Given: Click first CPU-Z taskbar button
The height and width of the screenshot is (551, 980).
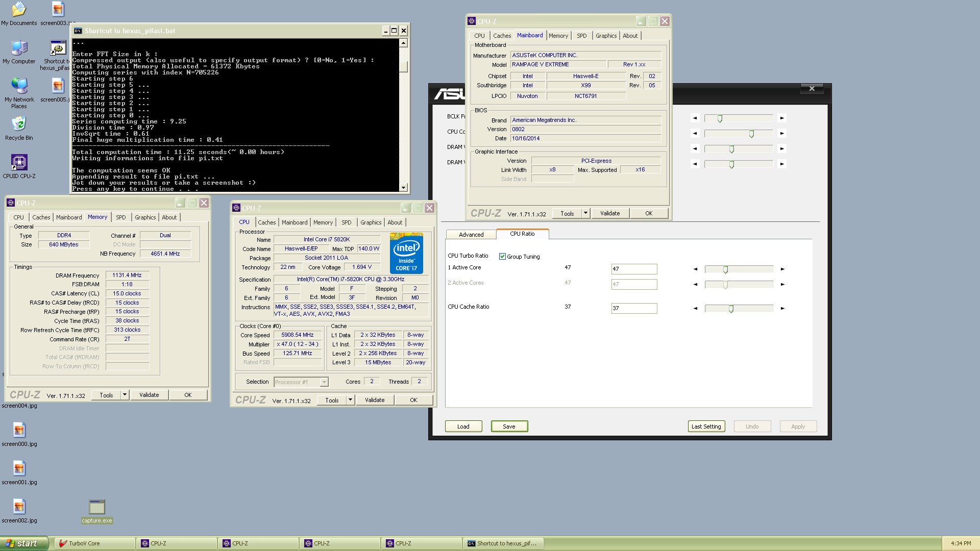Looking at the screenshot, I should pyautogui.click(x=176, y=543).
